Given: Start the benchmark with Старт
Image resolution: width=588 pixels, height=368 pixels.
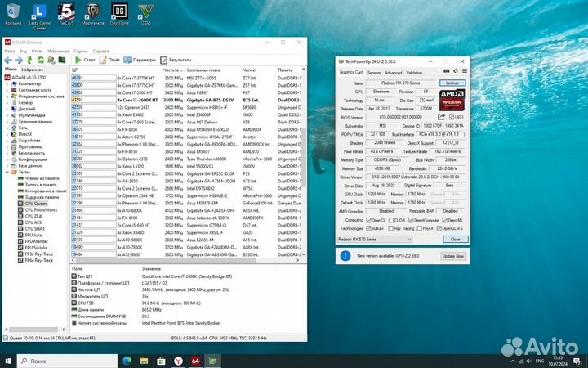Looking at the screenshot, I should tap(85, 60).
